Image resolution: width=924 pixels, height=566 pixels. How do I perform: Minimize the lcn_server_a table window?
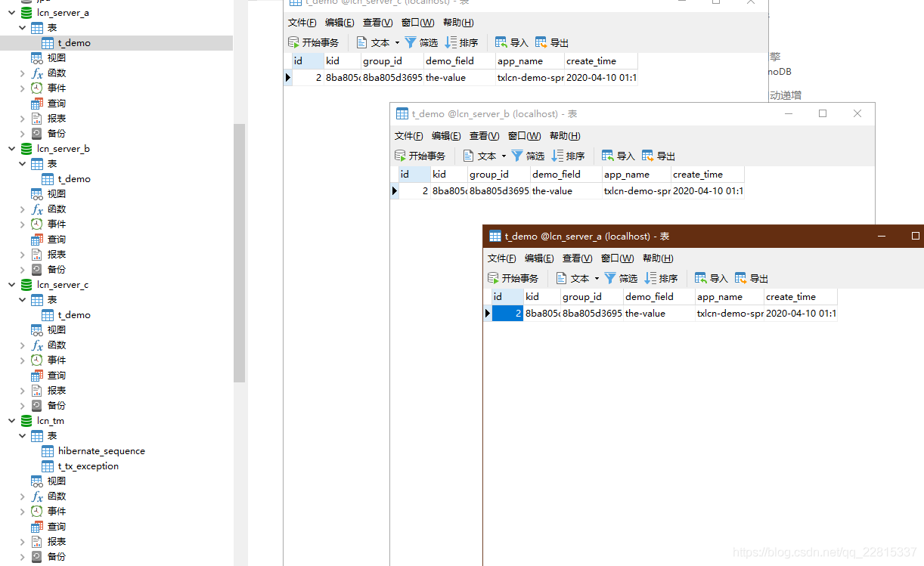[x=881, y=236]
